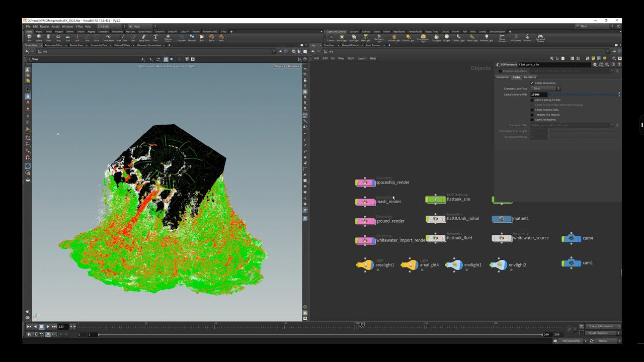Select the cam4 camera node
The height and width of the screenshot is (362, 644).
pyautogui.click(x=572, y=238)
